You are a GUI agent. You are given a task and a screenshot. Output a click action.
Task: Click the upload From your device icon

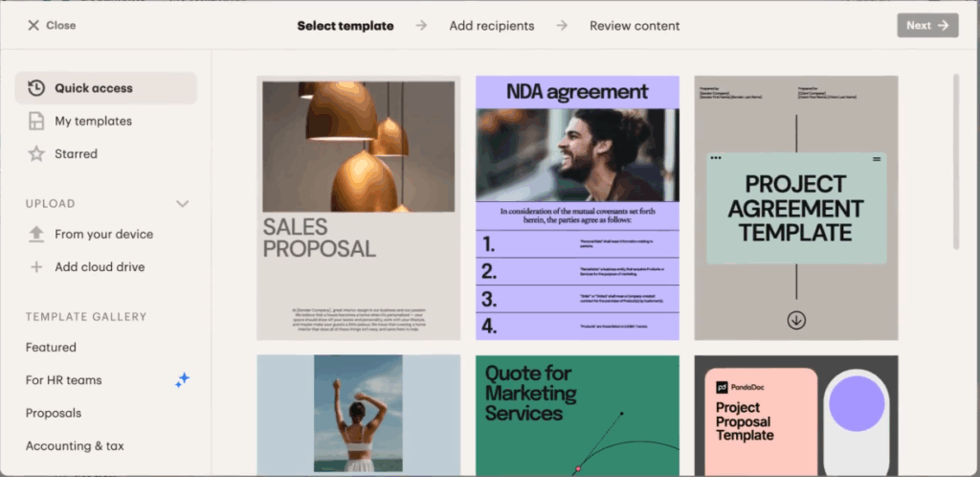36,235
